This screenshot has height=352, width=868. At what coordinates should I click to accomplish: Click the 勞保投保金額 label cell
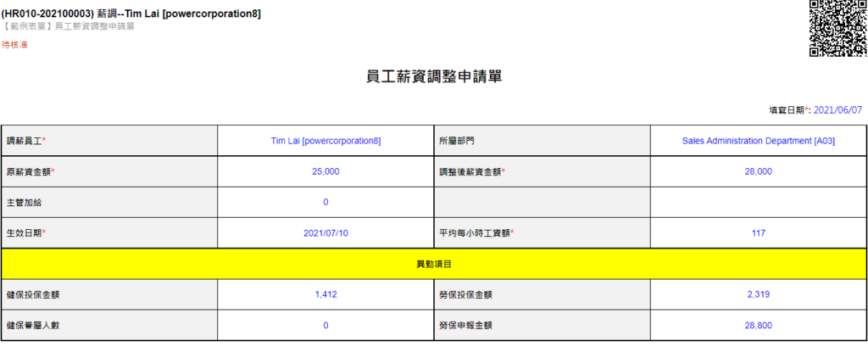pos(542,294)
